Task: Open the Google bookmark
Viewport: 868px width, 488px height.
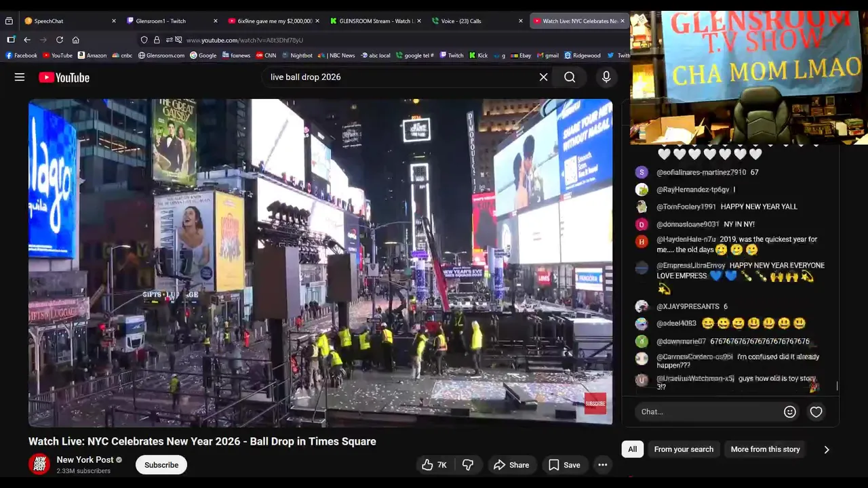Action: tap(203, 56)
